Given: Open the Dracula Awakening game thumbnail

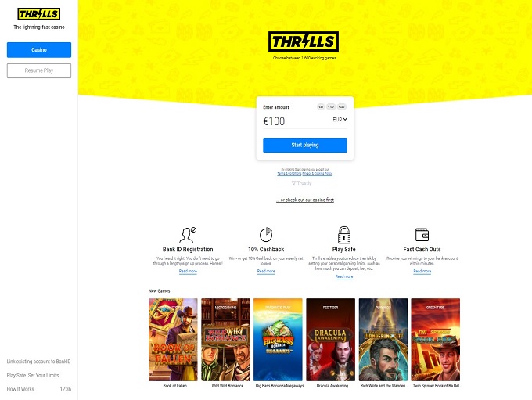Looking at the screenshot, I should (330, 340).
